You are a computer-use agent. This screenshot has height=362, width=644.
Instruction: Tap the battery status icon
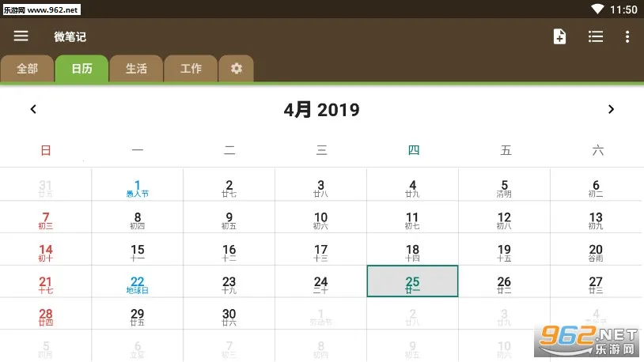(x=610, y=9)
